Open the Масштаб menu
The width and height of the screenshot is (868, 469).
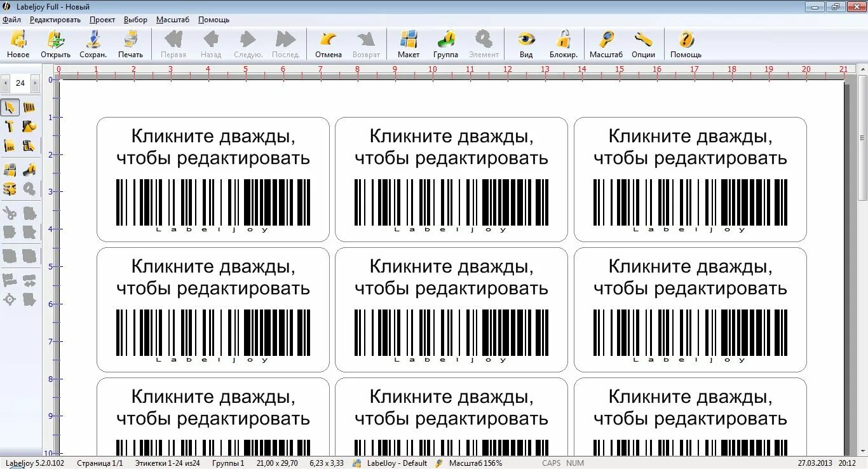click(173, 20)
